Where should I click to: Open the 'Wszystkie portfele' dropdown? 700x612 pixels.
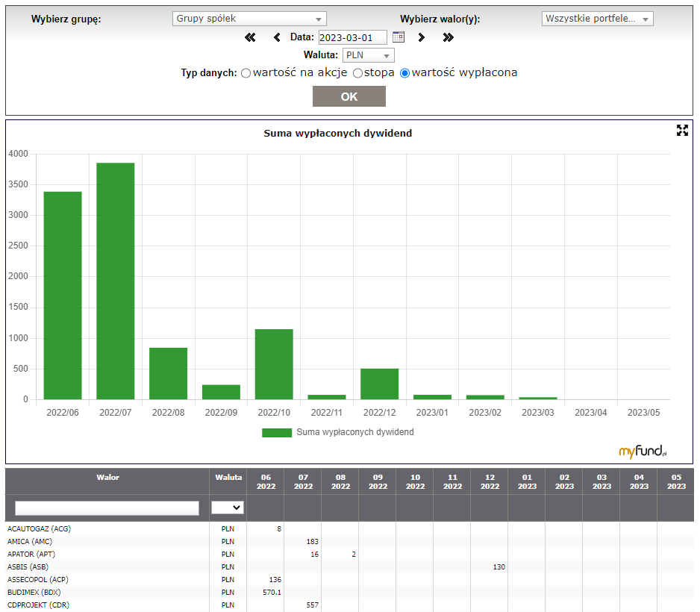(x=597, y=19)
